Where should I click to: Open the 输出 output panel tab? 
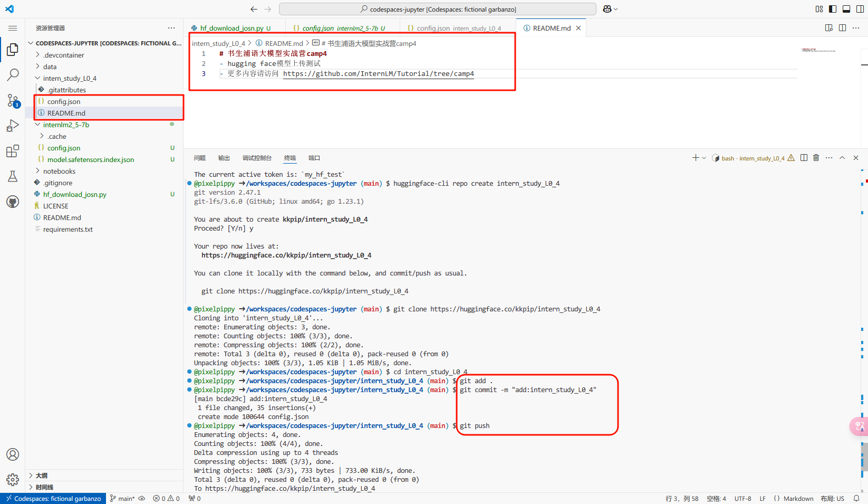pos(224,158)
